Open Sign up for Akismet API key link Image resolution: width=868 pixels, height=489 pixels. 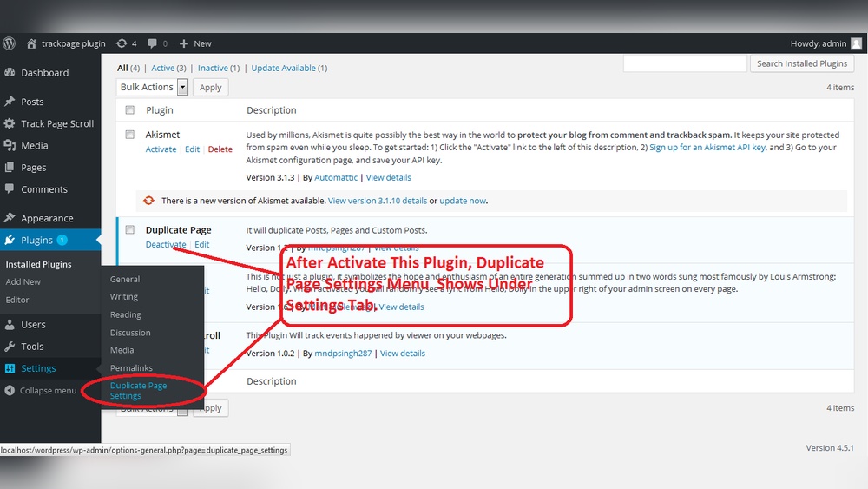708,148
